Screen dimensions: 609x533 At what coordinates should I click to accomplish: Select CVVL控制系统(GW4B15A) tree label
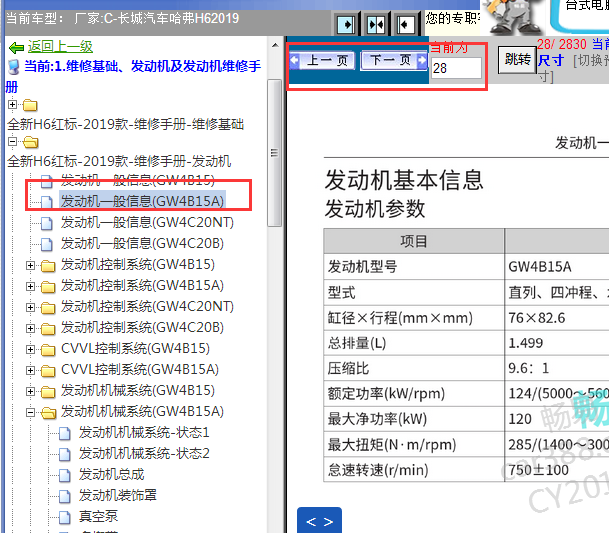click(x=140, y=369)
